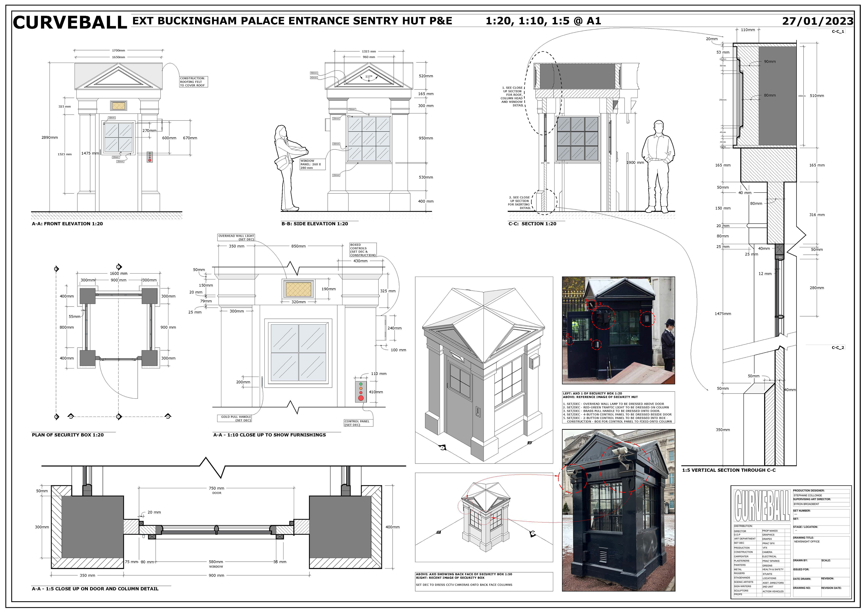Viewport: 868px width, 613px height.
Task: Click the '950mm' window height dimension
Action: pos(426,138)
